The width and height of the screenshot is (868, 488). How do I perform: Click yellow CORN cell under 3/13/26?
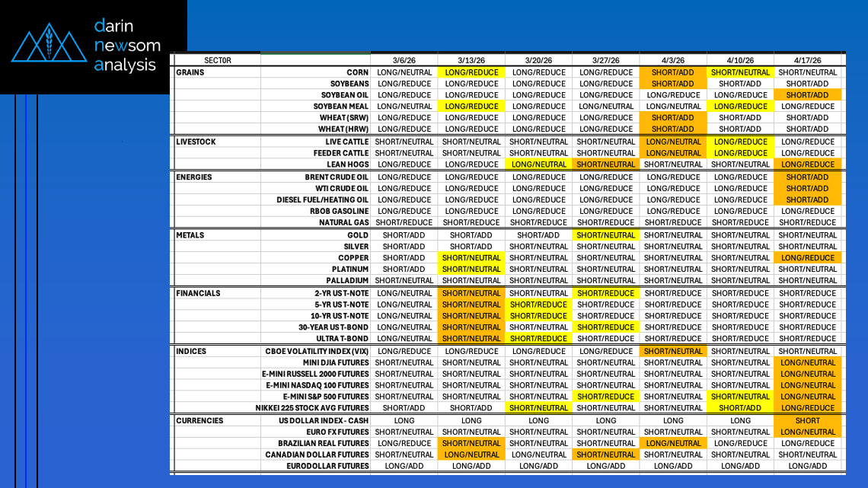[x=471, y=72]
